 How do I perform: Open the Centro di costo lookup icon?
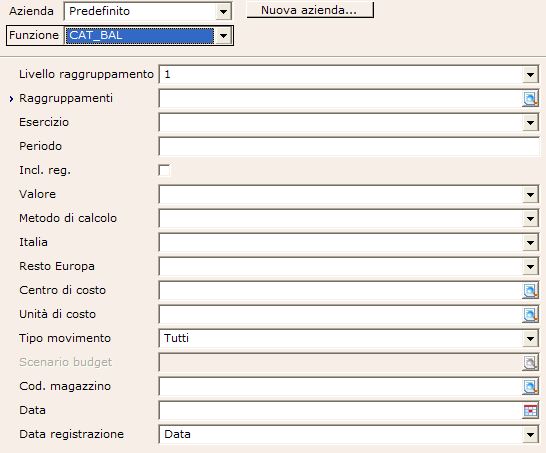530,290
